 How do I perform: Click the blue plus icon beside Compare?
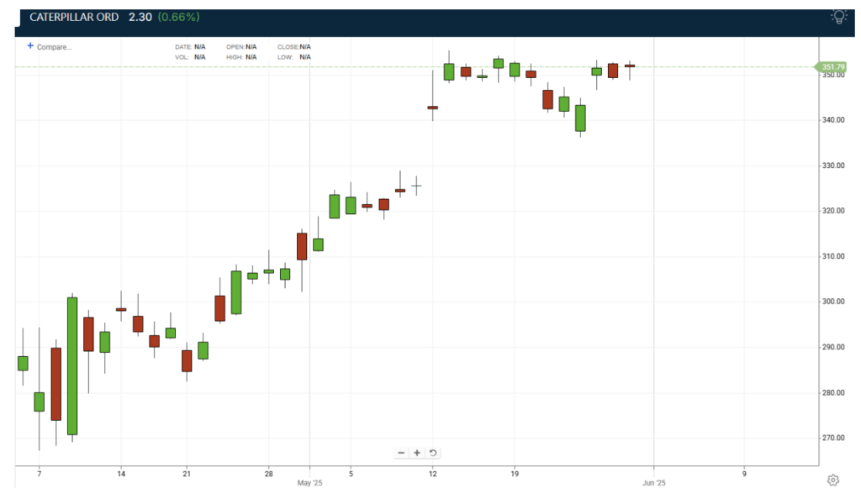(x=30, y=46)
